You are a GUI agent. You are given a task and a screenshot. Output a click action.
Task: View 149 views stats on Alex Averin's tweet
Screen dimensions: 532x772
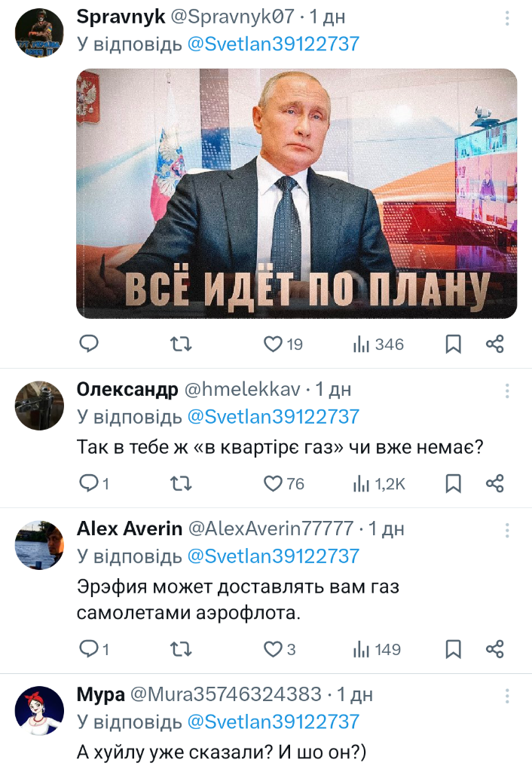coord(377,649)
